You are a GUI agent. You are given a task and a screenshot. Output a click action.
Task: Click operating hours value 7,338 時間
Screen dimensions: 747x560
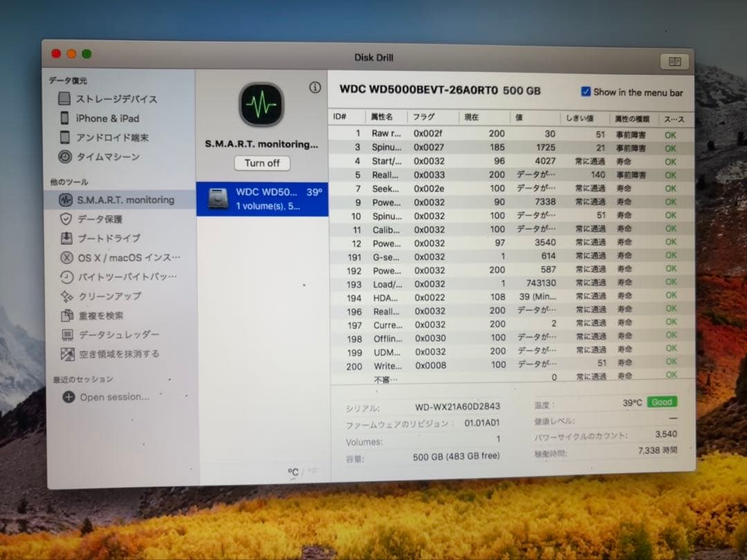point(658,450)
